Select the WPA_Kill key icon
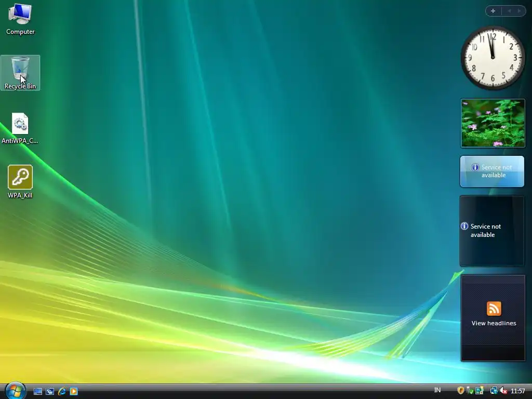 pos(20,181)
